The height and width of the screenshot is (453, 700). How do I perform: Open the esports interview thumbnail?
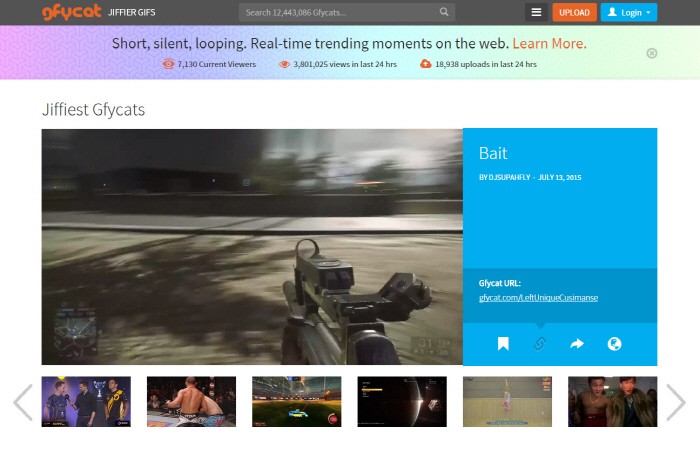[86, 402]
